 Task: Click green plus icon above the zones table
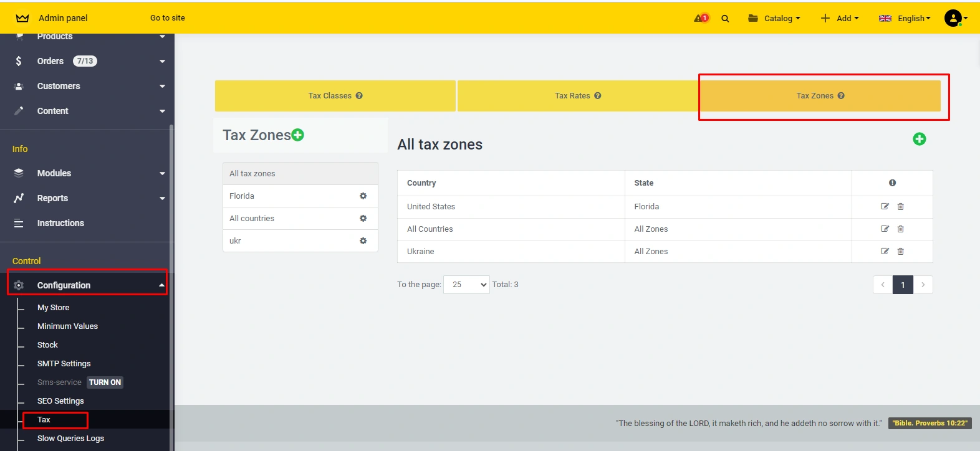pos(919,139)
